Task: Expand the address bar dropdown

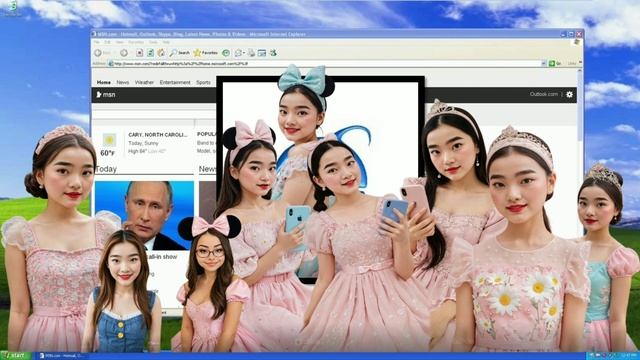Action: 543,64
